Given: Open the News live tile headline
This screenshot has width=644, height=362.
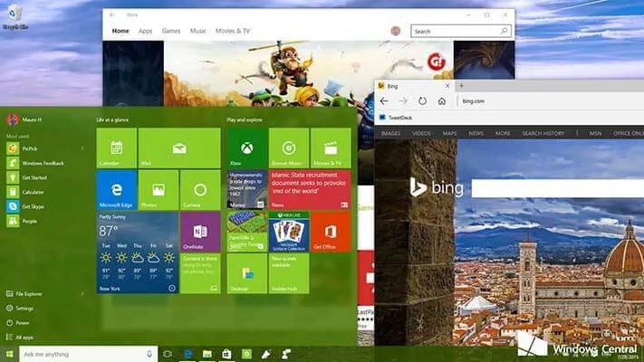Looking at the screenshot, I should click(x=310, y=190).
